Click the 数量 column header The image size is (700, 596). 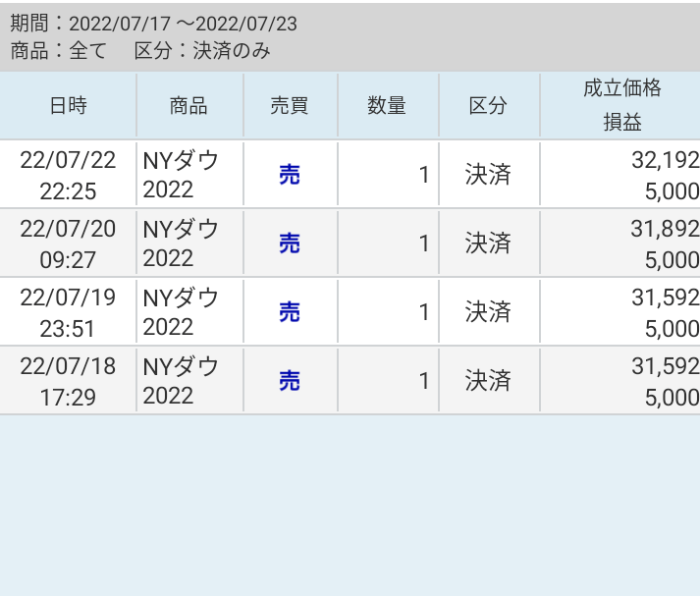[x=387, y=106]
